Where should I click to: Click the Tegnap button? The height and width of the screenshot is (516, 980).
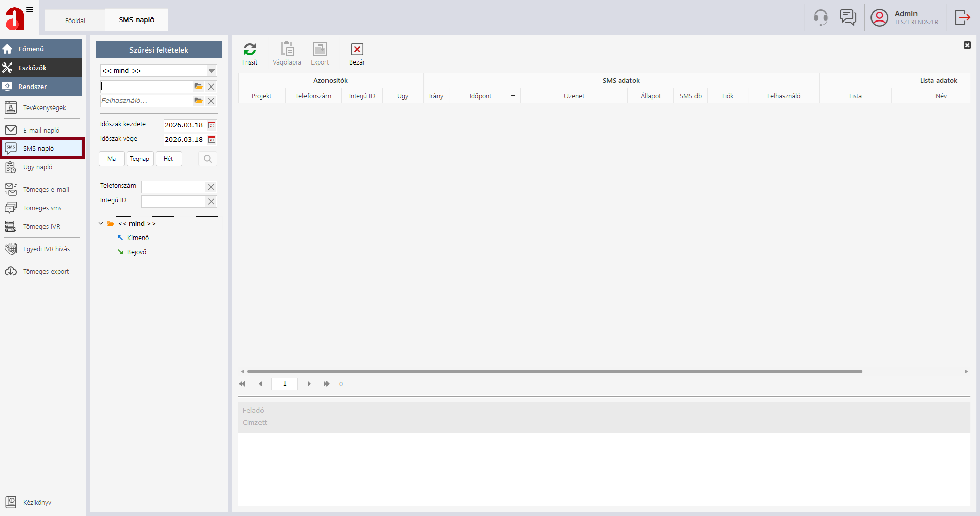pyautogui.click(x=140, y=159)
